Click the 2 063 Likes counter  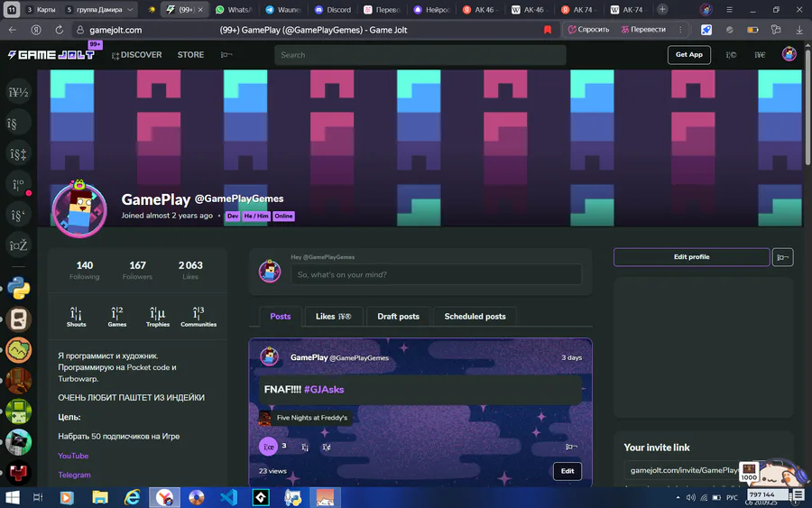point(190,270)
